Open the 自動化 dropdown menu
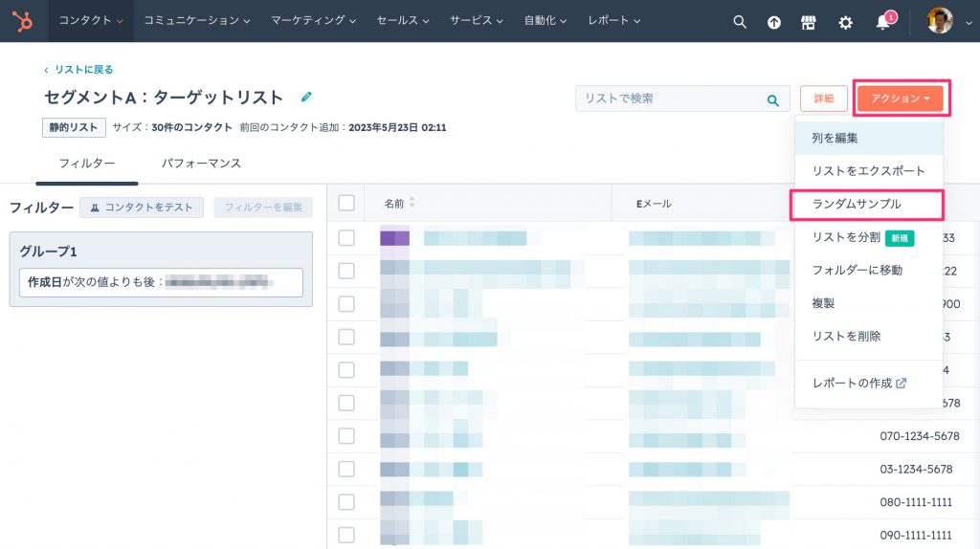This screenshot has width=980, height=549. pos(545,21)
